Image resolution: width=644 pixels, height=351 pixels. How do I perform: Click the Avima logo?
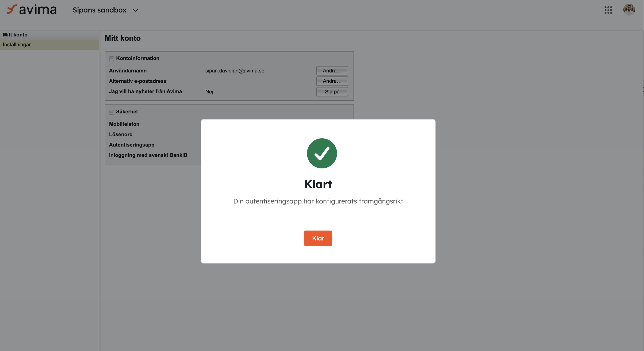pos(32,9)
